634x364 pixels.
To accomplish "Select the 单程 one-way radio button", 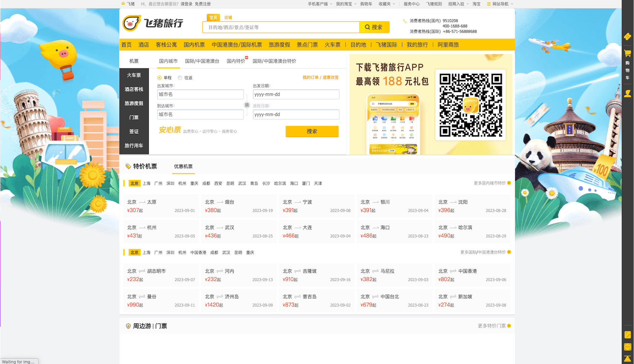I will (x=160, y=78).
